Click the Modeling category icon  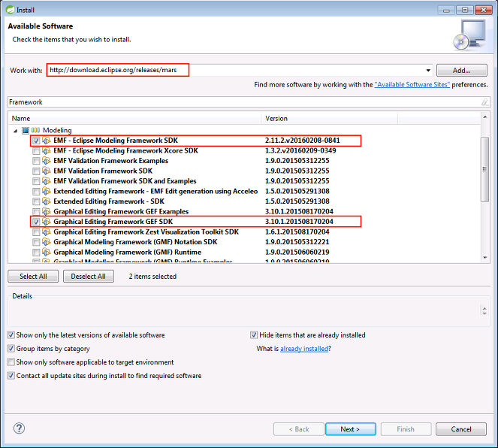(x=35, y=130)
